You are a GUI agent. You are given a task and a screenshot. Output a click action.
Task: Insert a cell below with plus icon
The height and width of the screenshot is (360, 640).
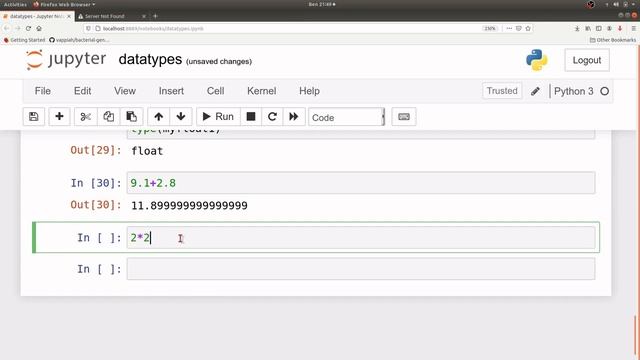pyautogui.click(x=59, y=117)
